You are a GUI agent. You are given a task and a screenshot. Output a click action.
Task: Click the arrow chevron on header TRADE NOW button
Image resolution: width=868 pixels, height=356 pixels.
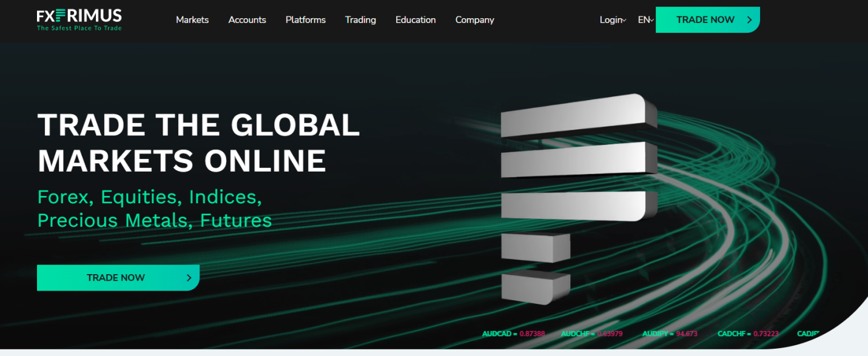pyautogui.click(x=748, y=19)
